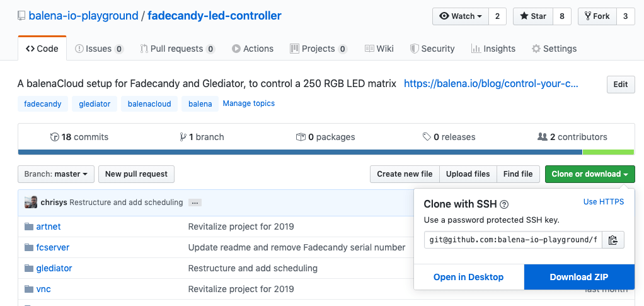Click Download ZIP button
The image size is (644, 306).
click(579, 277)
